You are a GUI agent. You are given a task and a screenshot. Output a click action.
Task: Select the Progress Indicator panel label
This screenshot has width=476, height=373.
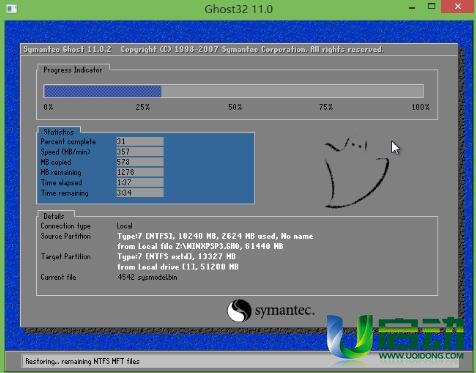click(x=73, y=70)
